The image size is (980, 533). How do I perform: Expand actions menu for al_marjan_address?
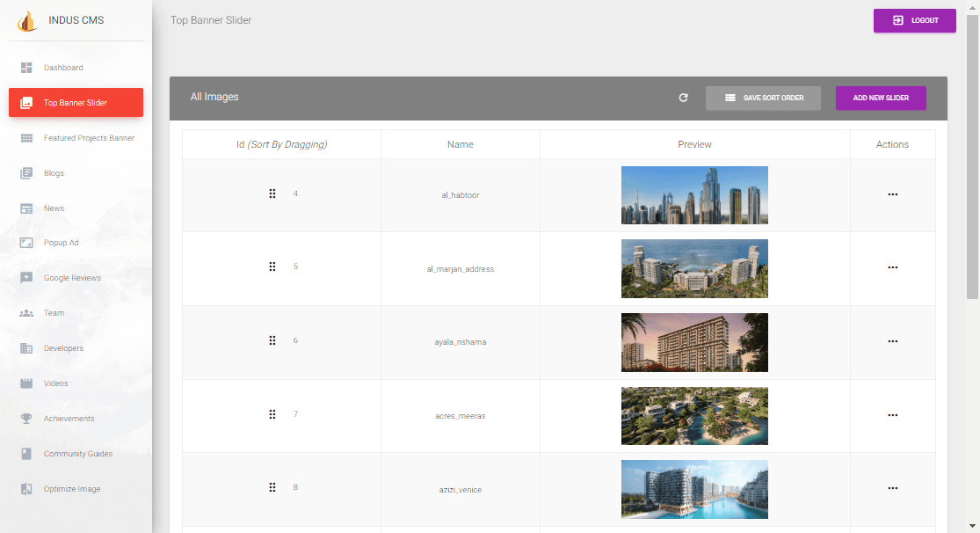(892, 267)
